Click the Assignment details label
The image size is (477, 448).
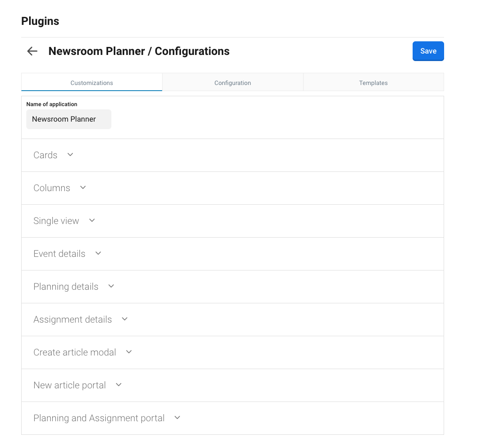click(x=72, y=319)
